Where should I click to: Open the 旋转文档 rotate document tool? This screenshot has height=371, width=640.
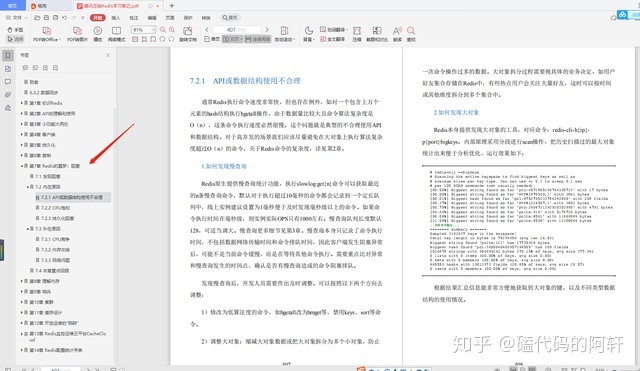(188, 34)
